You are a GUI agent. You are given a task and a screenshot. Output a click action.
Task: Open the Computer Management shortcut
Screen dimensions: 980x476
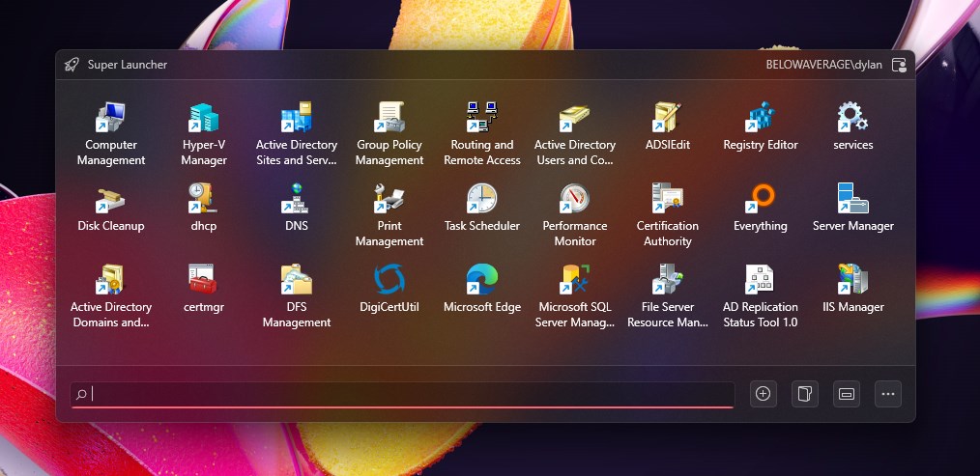pos(110,133)
